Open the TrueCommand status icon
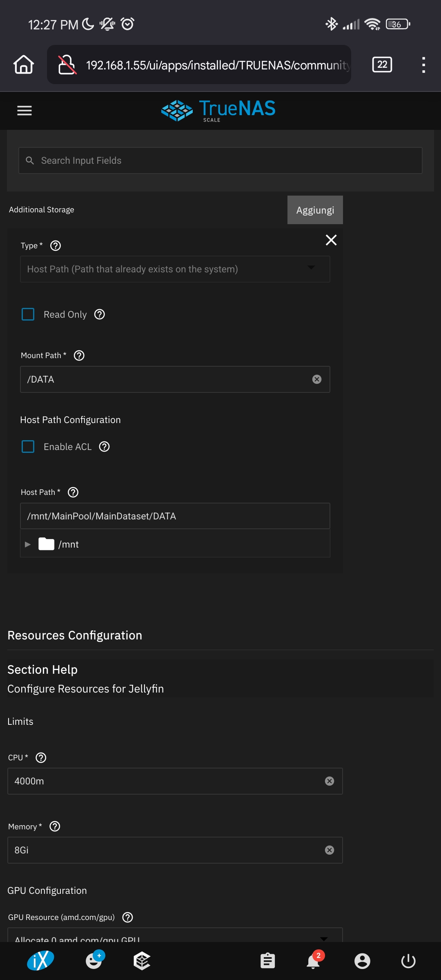 [x=142, y=961]
